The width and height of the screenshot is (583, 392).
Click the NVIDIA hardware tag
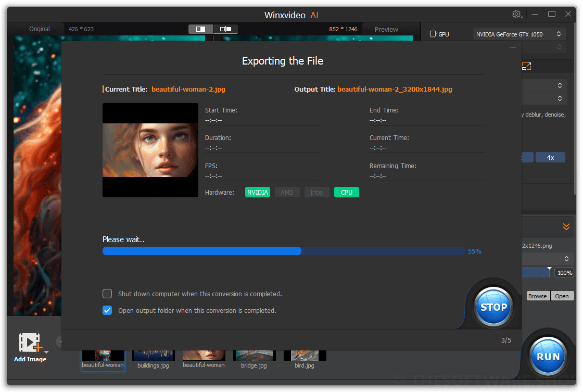pos(258,192)
